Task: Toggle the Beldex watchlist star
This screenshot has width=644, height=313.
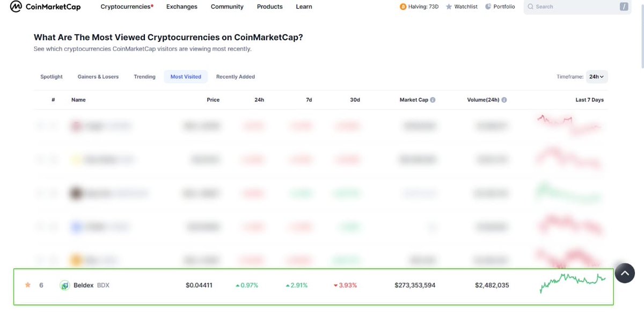Action: point(28,285)
